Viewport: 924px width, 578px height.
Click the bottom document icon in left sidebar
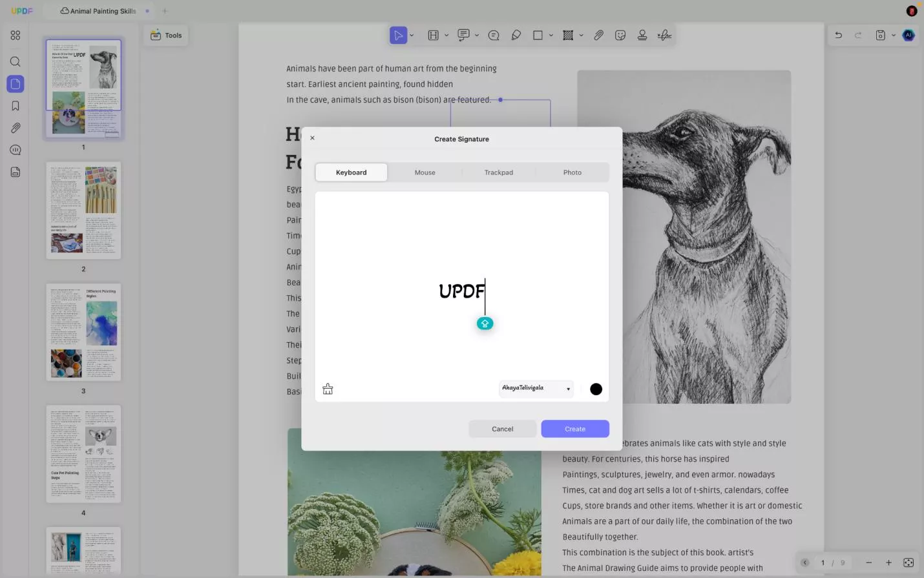[x=16, y=172]
